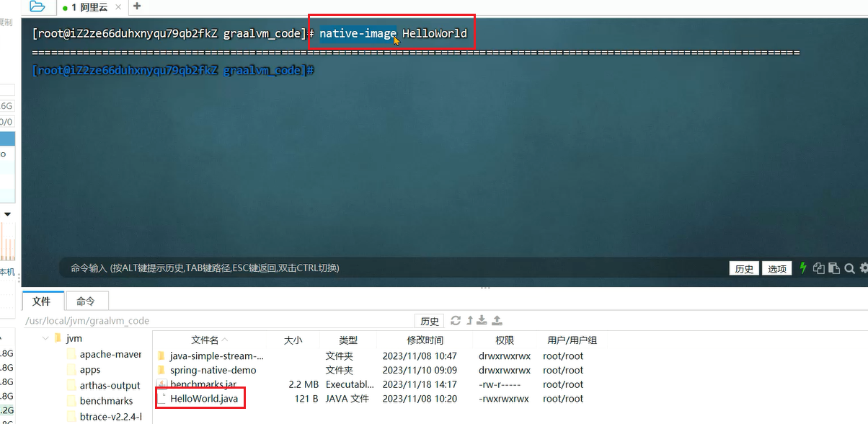Click the paste icon in command bar
Image resolution: width=868 pixels, height=424 pixels.
833,268
